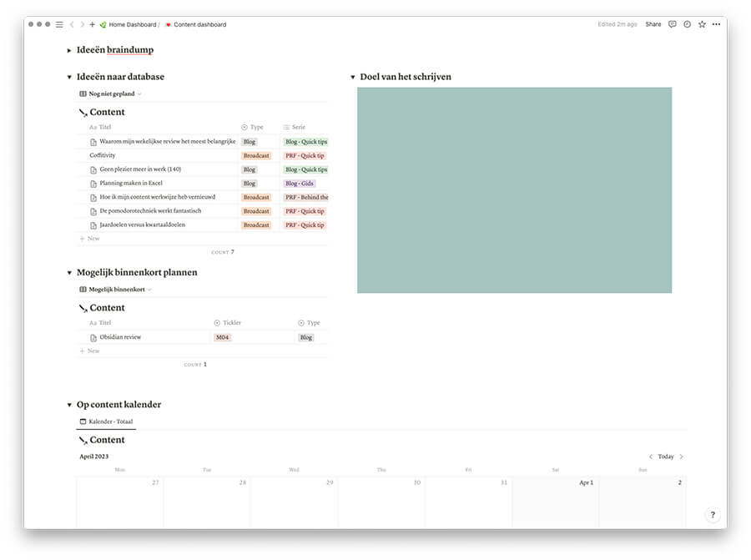Screen dimensions: 751x560
Task: Collapse the Mogelijk binnenkort plannen section
Action: pyautogui.click(x=69, y=272)
